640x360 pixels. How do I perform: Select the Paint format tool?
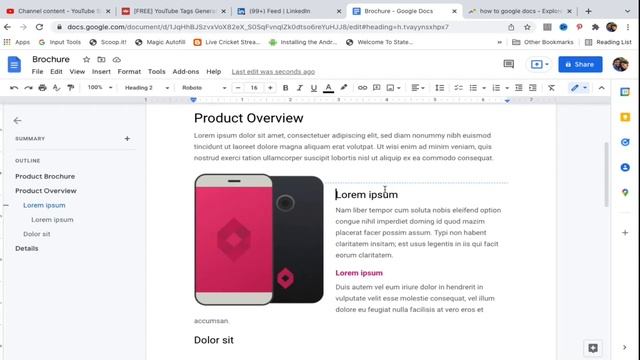(71, 88)
